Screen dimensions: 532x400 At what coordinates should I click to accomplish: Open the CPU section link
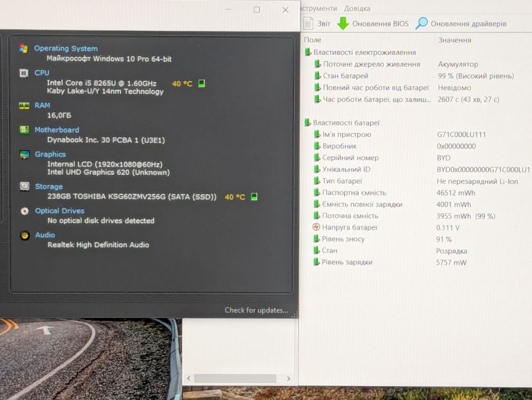coord(42,73)
